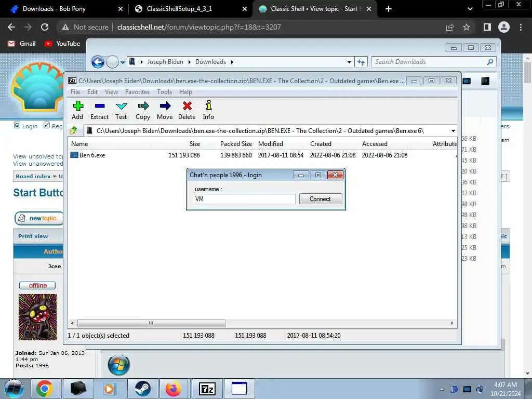532x399 pixels.
Task: Sort by the Size column header
Action: coord(195,144)
